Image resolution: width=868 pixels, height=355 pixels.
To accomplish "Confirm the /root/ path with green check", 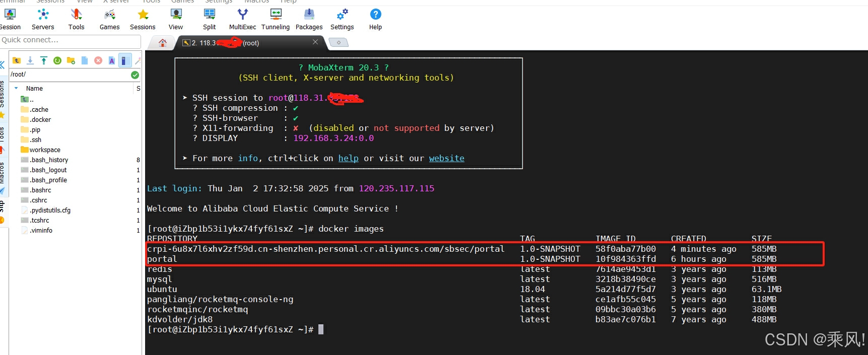I will tap(135, 75).
